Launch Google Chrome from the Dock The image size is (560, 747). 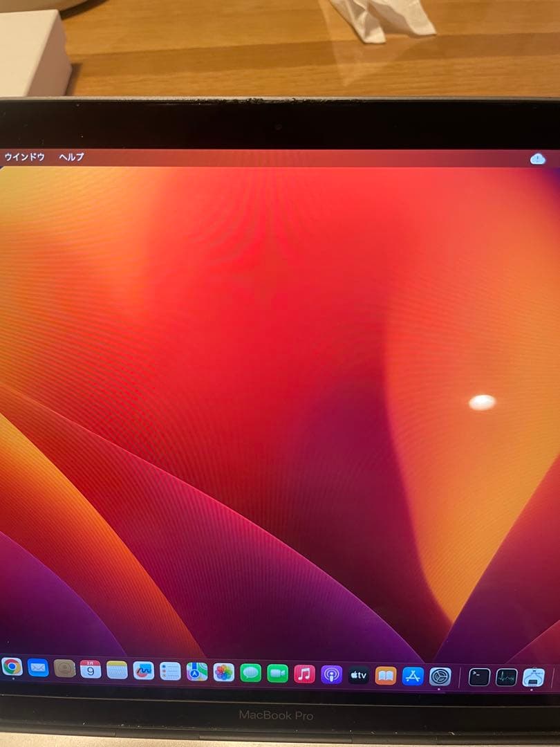12,667
